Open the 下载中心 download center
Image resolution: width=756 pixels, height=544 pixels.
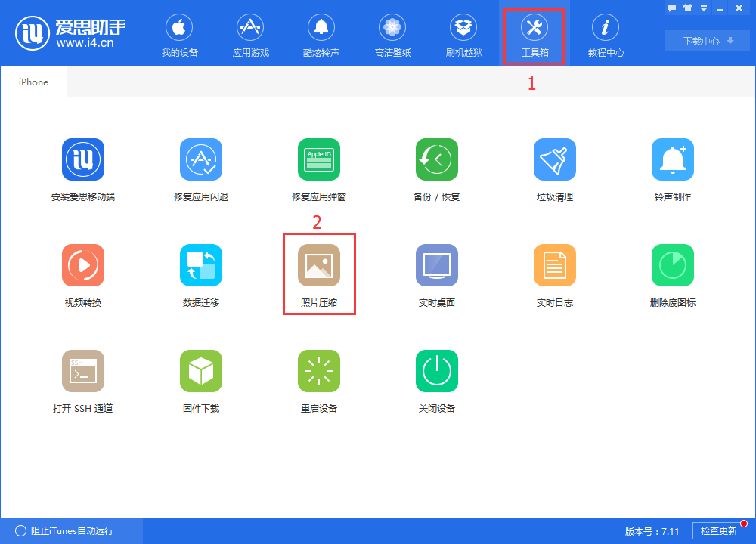[x=706, y=41]
